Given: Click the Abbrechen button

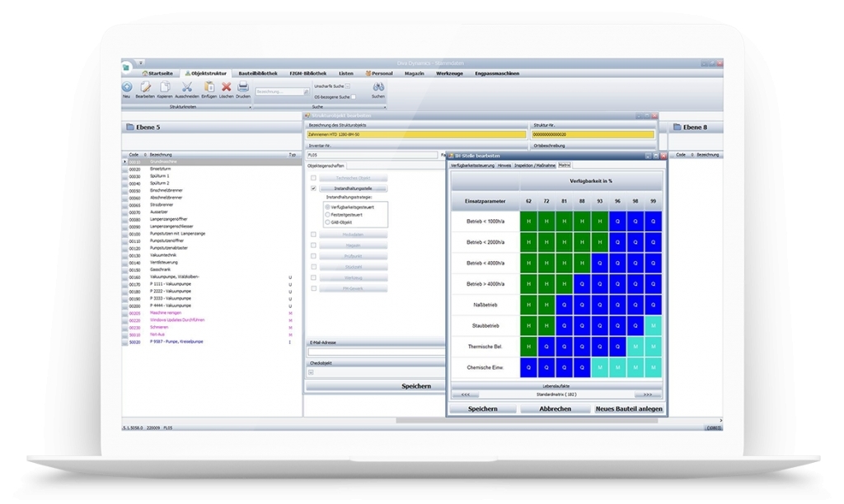Looking at the screenshot, I should (555, 408).
